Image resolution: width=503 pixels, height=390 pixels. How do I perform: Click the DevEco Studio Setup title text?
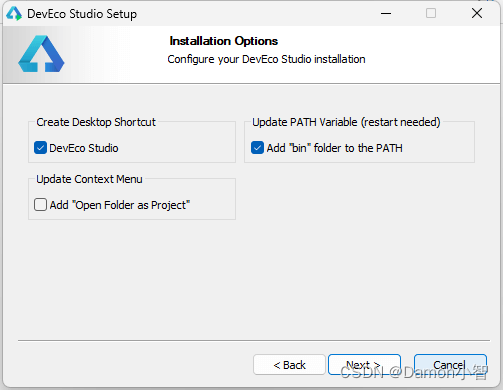point(82,14)
